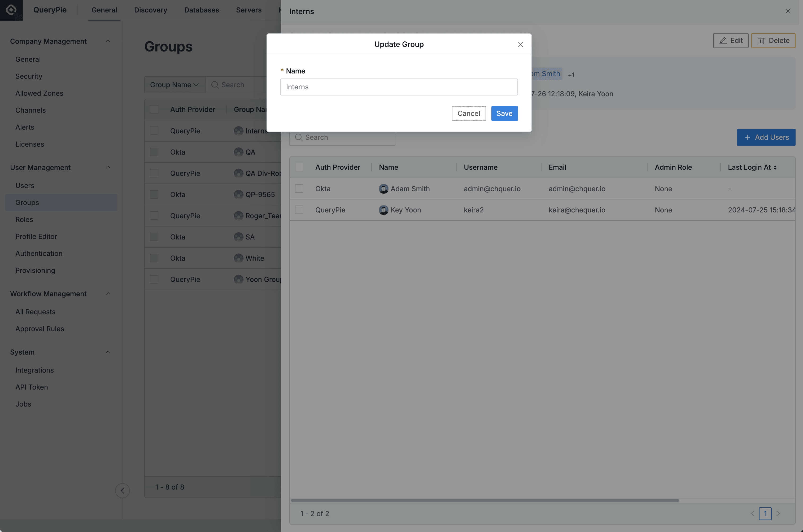Click the QueryPie logo icon
Viewport: 803px width, 532px height.
[x=11, y=10]
